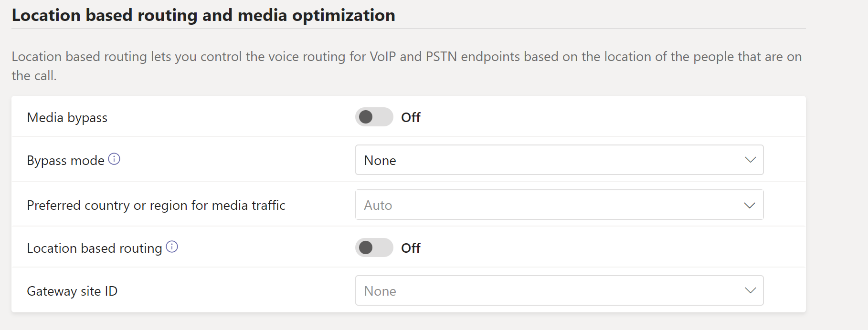Click the Off label next to Media bypass toggle

(x=411, y=117)
